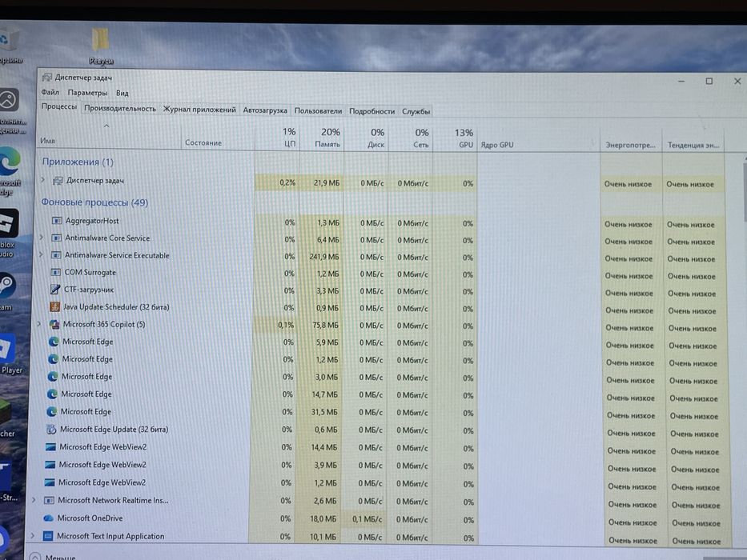Viewport: 747px width, 560px height.
Task: Sort processes by the ЦП column
Action: [277, 137]
